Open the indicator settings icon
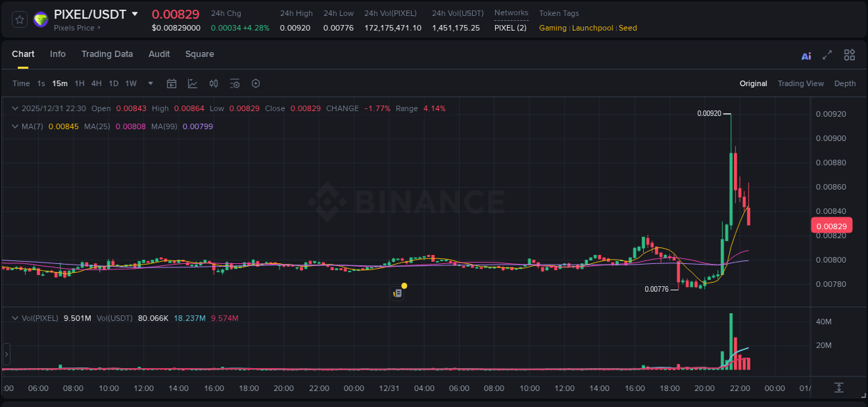This screenshot has height=407, width=868. tap(235, 83)
